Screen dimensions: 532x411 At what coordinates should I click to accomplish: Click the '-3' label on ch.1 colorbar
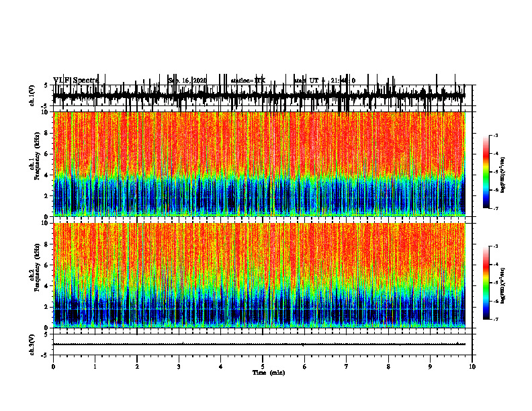tap(496, 135)
